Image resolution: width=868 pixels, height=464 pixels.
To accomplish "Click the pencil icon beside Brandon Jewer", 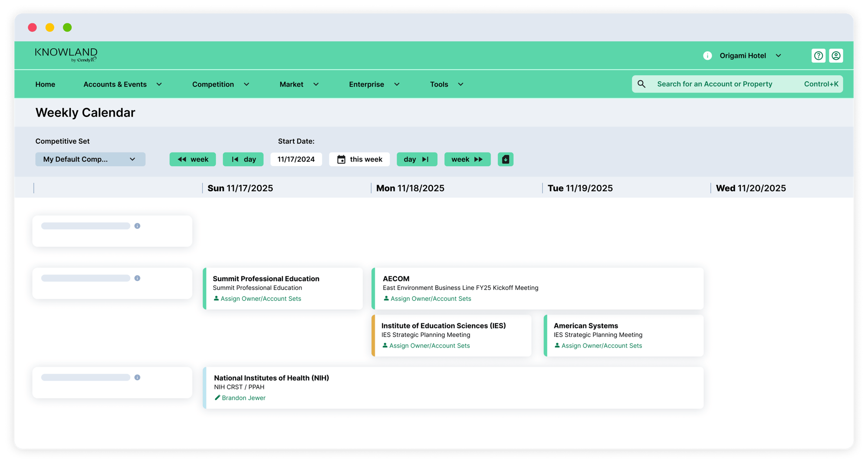I will pyautogui.click(x=217, y=398).
